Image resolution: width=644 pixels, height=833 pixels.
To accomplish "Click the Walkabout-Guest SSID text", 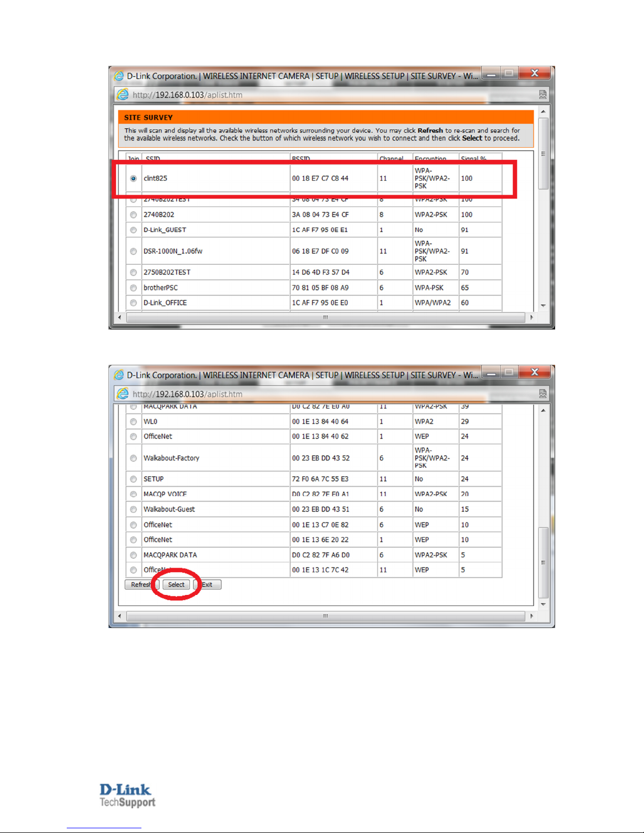I will coord(169,510).
